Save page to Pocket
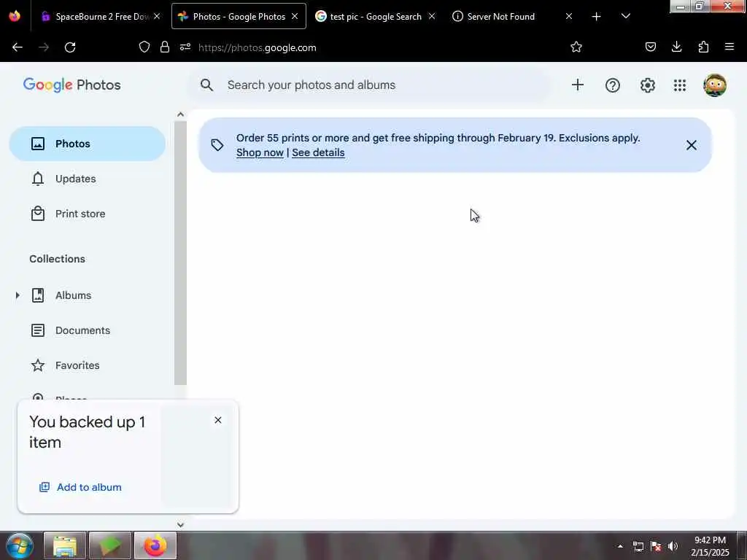The image size is (747, 560). tap(650, 47)
